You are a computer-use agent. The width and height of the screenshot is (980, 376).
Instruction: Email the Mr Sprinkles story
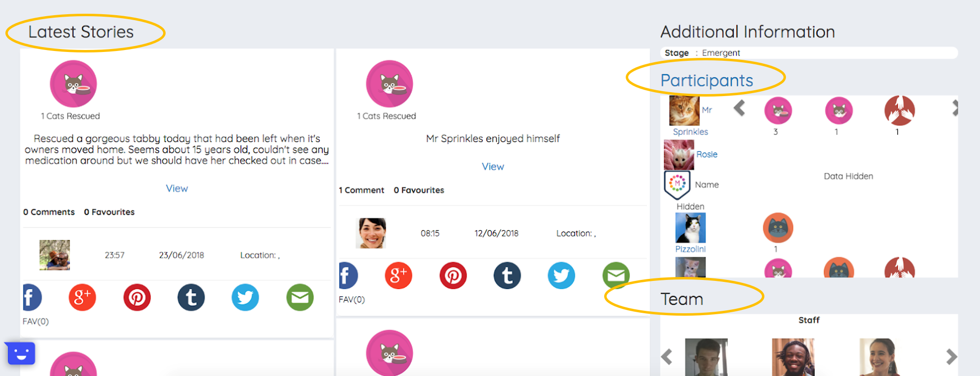616,276
